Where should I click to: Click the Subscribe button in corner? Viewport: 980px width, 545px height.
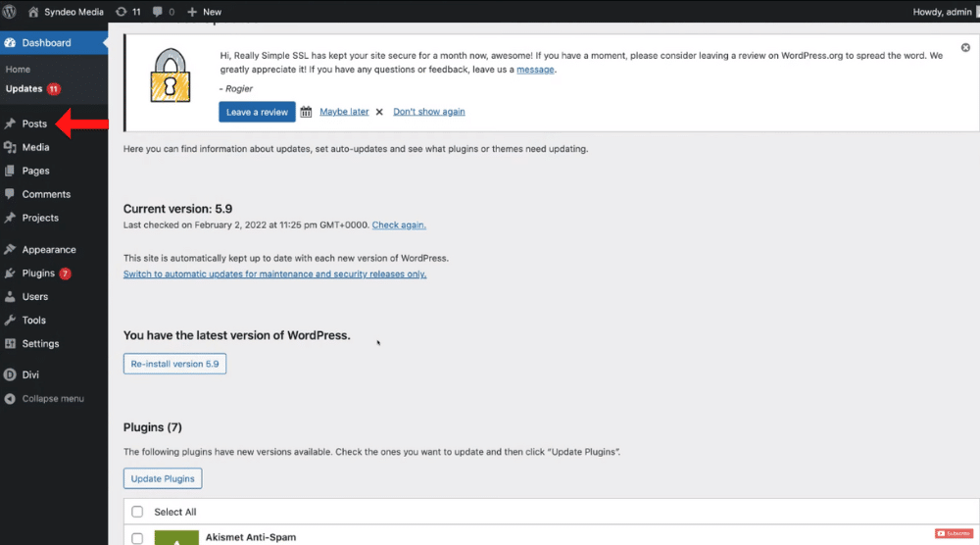[x=954, y=533]
